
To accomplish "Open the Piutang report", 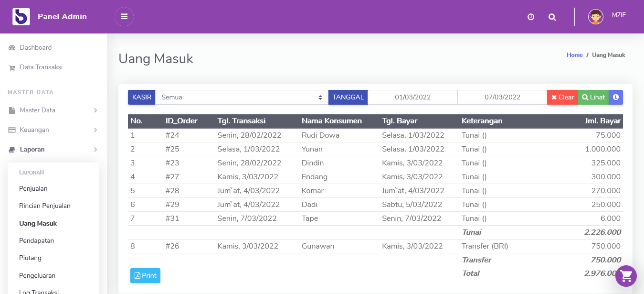I will point(30,258).
